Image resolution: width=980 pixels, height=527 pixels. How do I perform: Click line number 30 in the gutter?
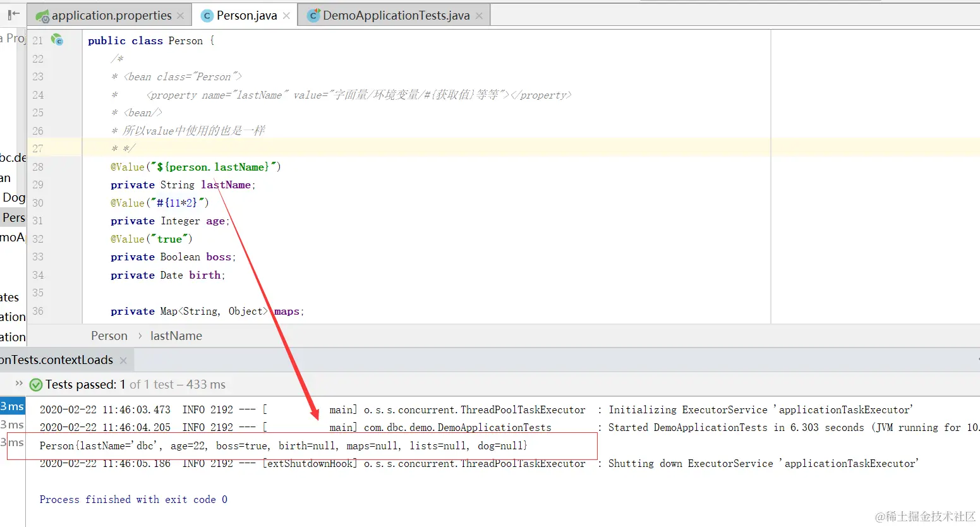point(38,203)
